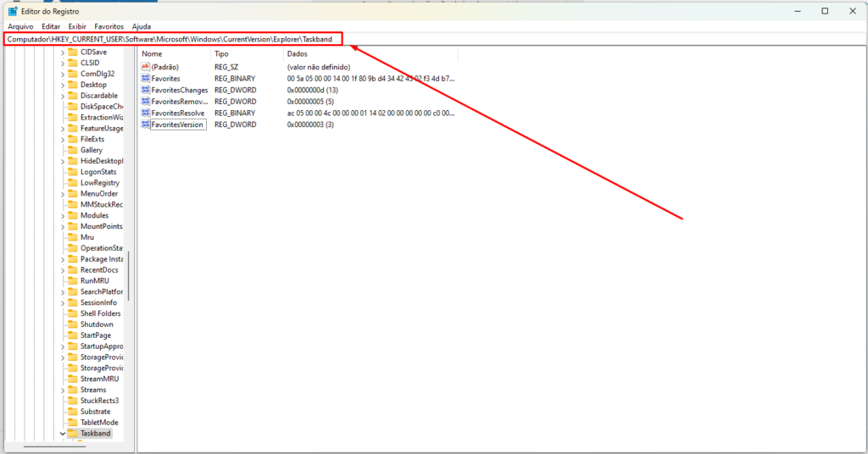Click the Registry Editor app icon in title bar
Image resolution: width=868 pixels, height=454 pixels.
tap(13, 11)
